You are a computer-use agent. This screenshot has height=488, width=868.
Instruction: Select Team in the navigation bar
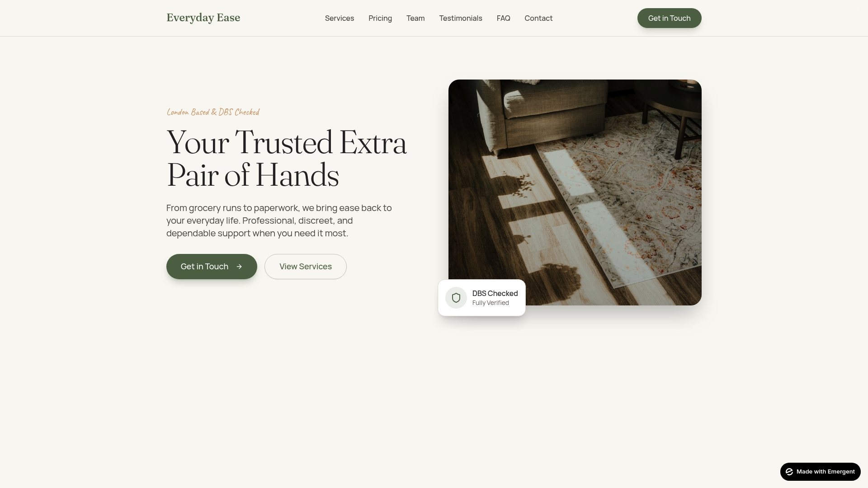[415, 18]
